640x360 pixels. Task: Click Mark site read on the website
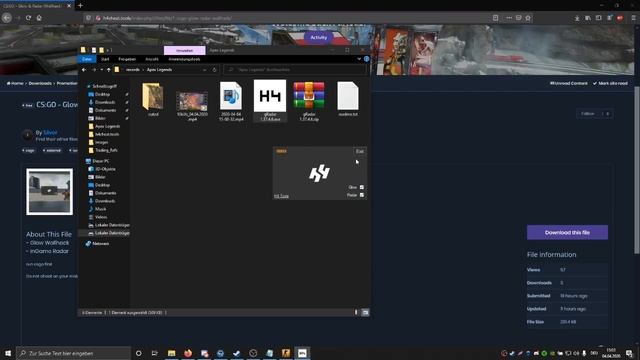[x=610, y=83]
